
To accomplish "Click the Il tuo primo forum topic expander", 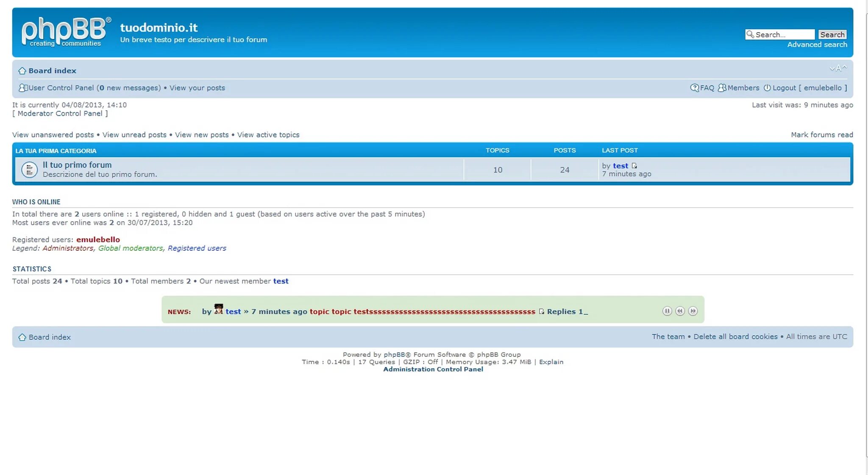I will pos(28,169).
